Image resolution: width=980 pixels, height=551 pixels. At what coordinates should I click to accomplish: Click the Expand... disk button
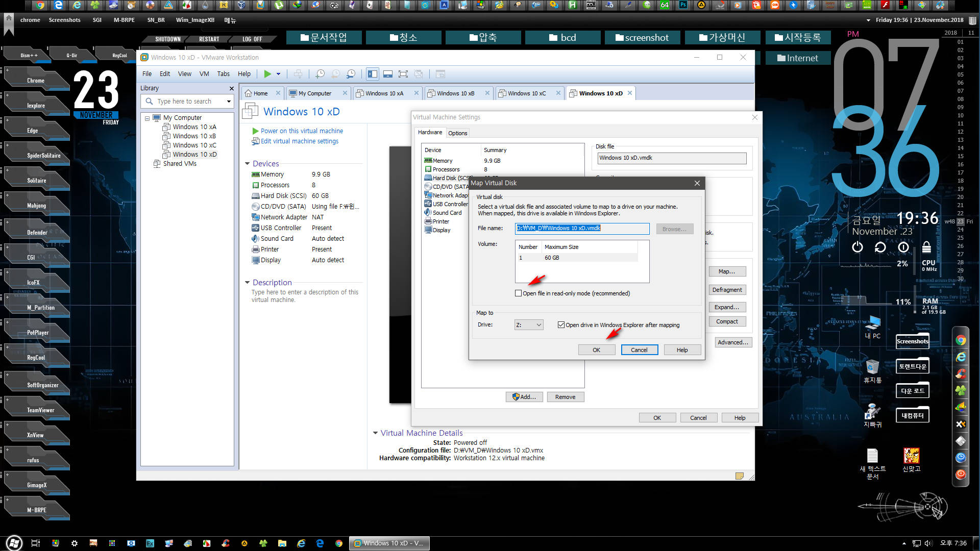(727, 307)
